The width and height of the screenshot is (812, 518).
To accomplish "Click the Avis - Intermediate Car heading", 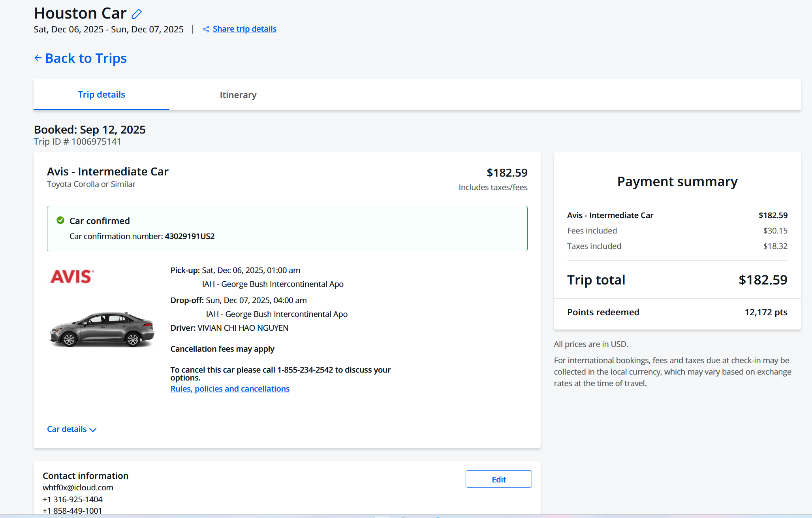I will pos(107,171).
